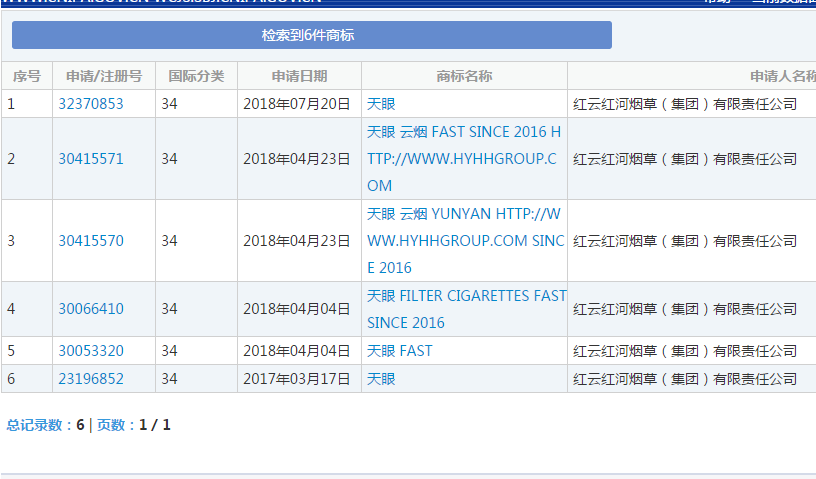Image resolution: width=816 pixels, height=479 pixels.
Task: Open registration number 30053320
Action: pyautogui.click(x=91, y=351)
